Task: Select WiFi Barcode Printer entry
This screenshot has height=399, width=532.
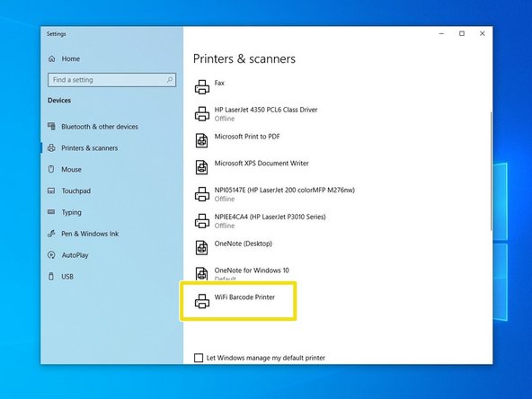Action: coord(244,297)
